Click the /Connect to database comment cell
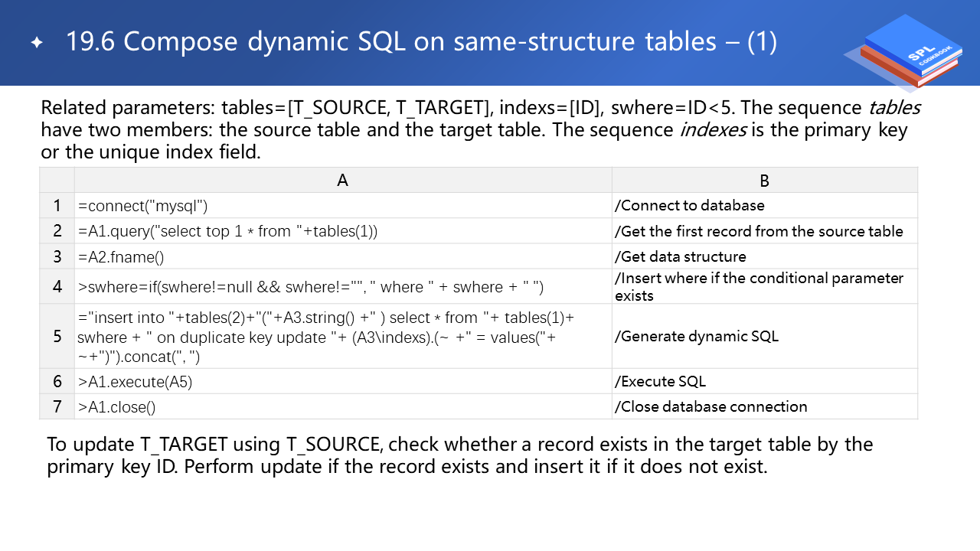980x551 pixels. pos(689,205)
